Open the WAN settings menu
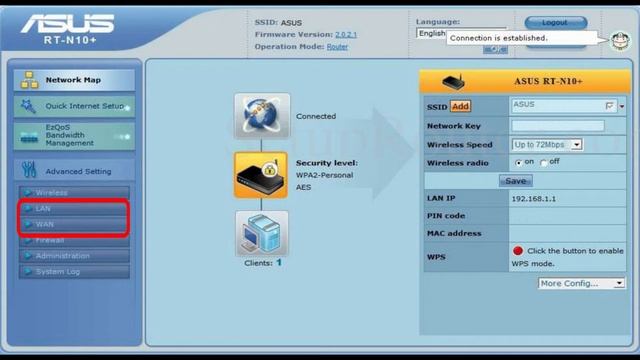640x360 pixels. point(74,224)
